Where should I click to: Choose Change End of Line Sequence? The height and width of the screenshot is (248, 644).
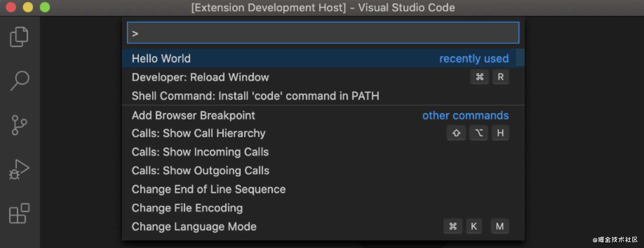pyautogui.click(x=323, y=189)
